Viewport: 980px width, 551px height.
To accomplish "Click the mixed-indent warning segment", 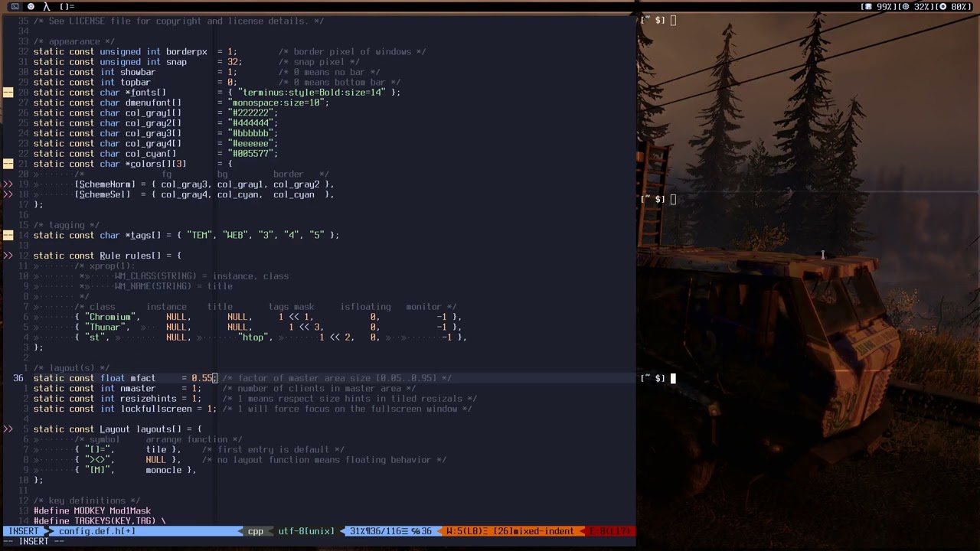I will (x=510, y=531).
